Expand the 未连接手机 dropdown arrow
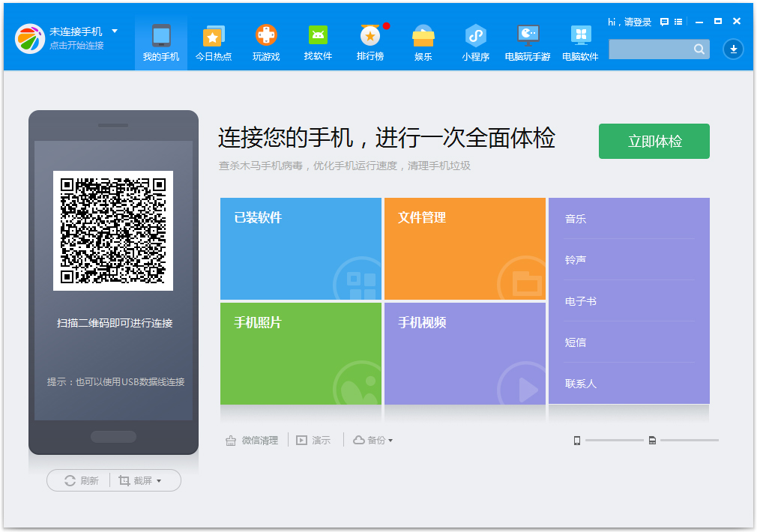 coord(115,31)
